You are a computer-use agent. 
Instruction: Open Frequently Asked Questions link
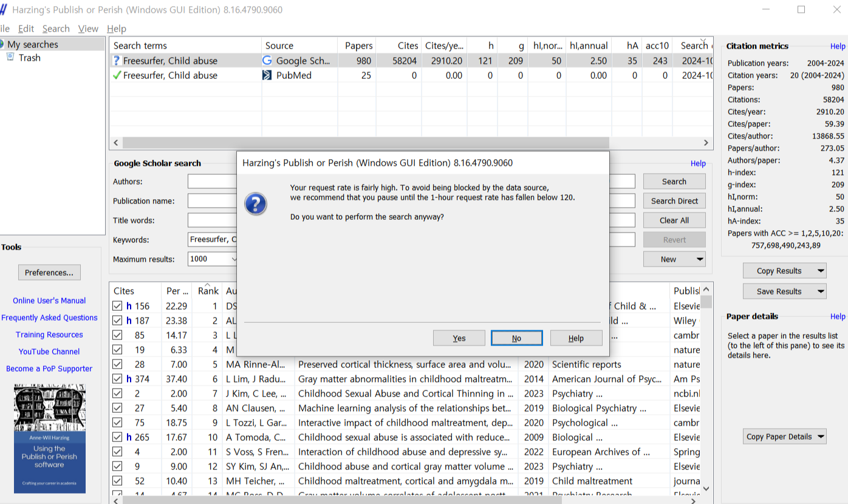[49, 318]
